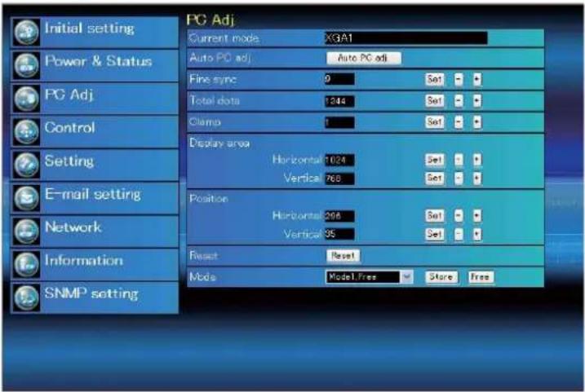585x392 pixels.
Task: Decrease Total dots with minus button
Action: tap(459, 100)
